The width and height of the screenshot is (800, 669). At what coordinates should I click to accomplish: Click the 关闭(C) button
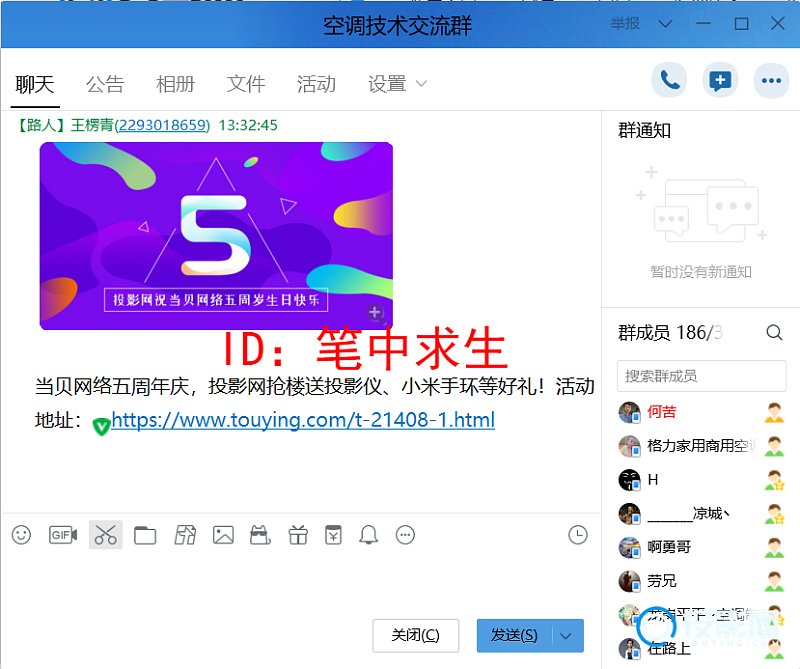[x=415, y=636]
